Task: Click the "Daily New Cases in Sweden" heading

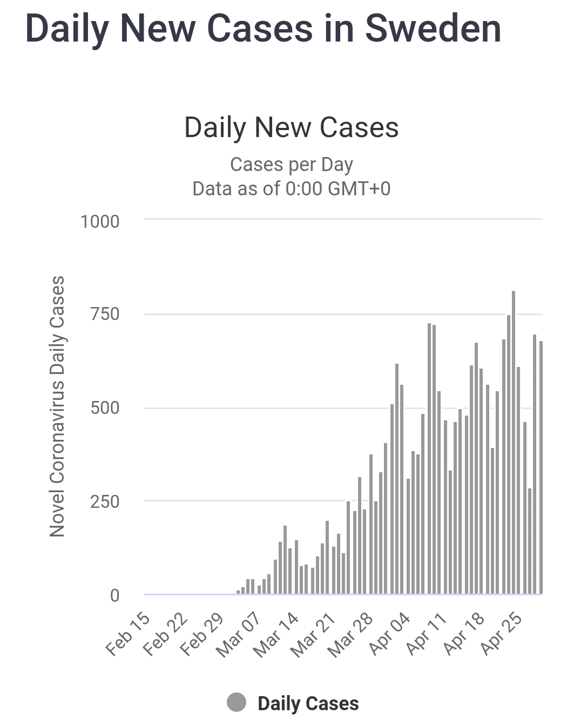Action: click(x=263, y=29)
